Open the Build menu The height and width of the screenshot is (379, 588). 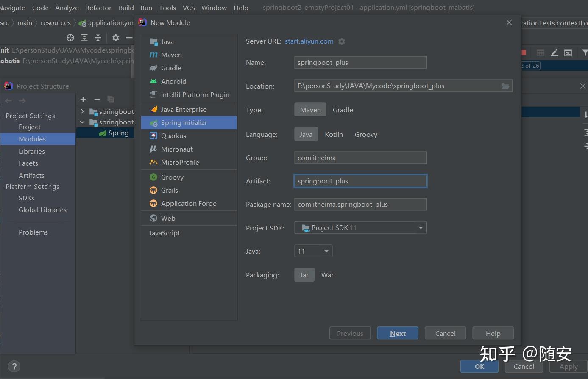coord(126,8)
